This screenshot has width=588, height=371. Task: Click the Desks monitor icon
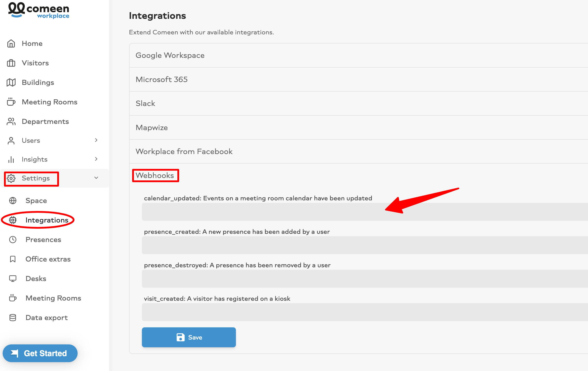coord(13,279)
